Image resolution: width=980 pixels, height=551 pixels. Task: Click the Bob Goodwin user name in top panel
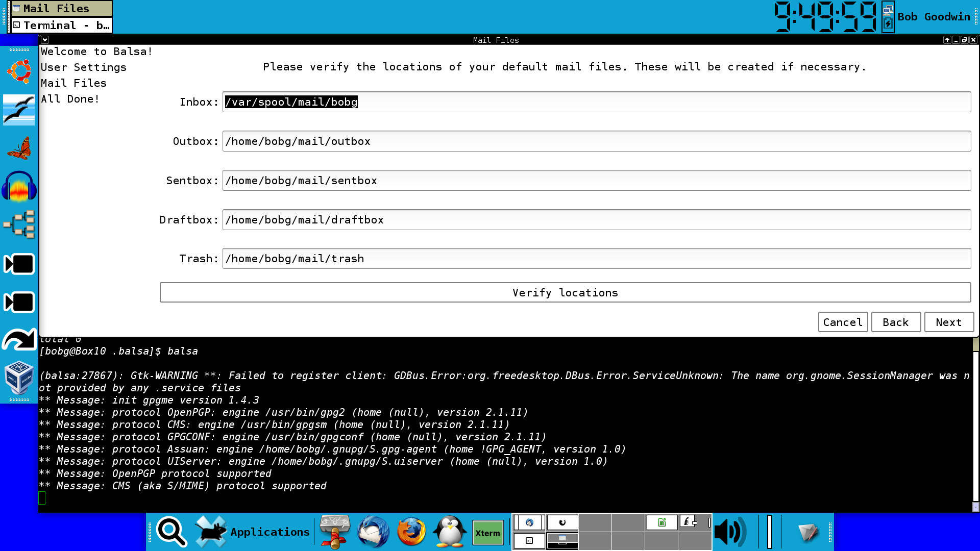(934, 16)
